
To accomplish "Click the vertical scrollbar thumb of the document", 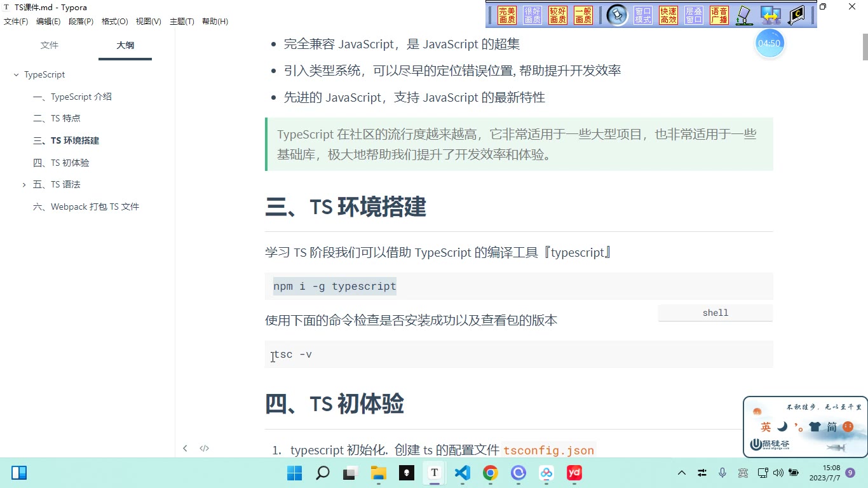I will click(865, 46).
